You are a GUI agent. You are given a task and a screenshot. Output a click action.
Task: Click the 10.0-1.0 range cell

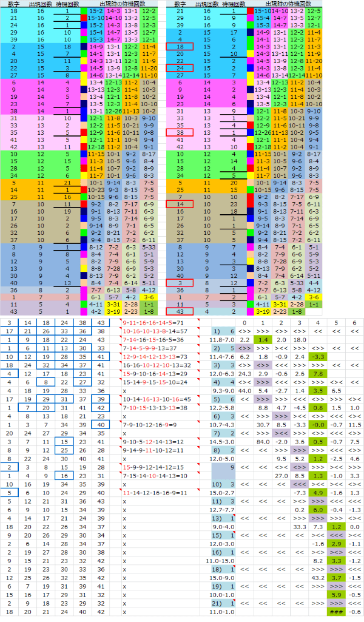click(x=223, y=595)
